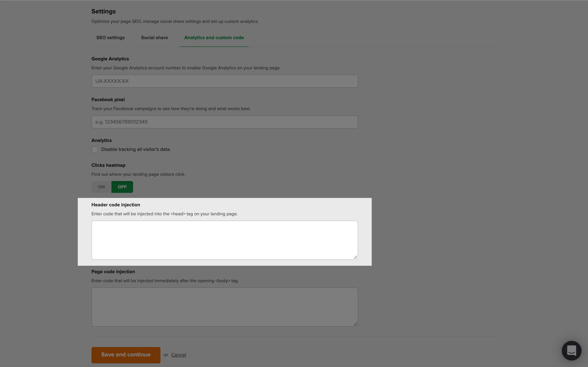Focus the Google Analytics account number field
The width and height of the screenshot is (588, 367).
click(225, 81)
